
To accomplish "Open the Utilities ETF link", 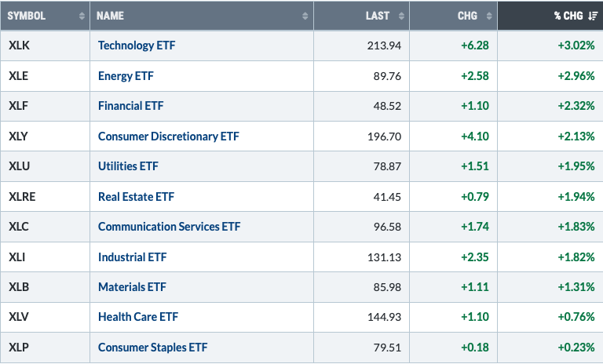I will 129,166.
